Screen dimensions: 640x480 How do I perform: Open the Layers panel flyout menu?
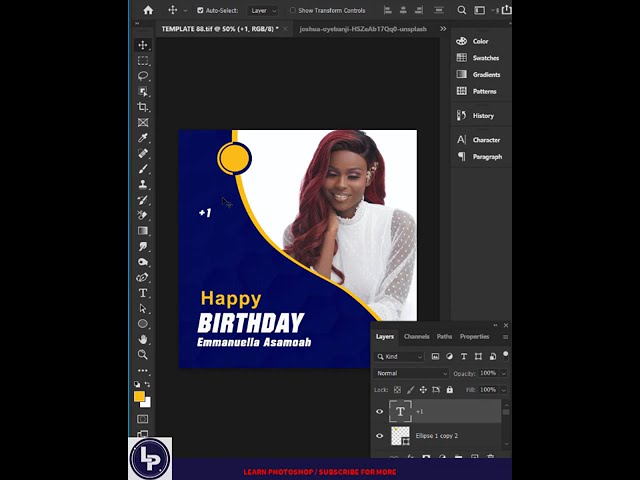(505, 337)
